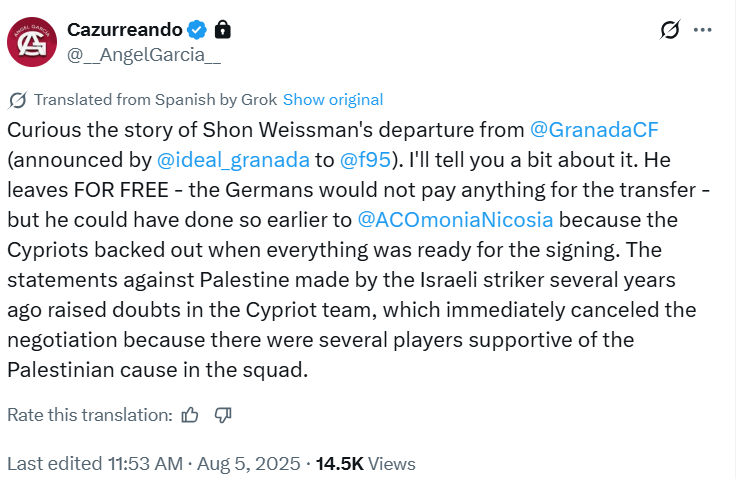Click the translation icon before 'Translated from'
Image resolution: width=743 pixels, height=479 pixels.
pyautogui.click(x=17, y=100)
